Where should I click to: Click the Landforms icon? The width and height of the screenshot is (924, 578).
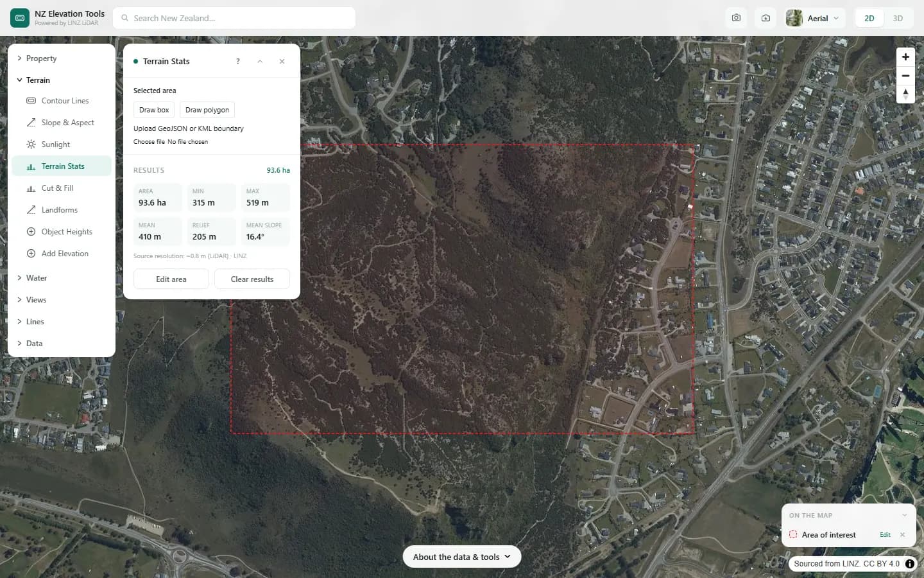[x=31, y=210]
